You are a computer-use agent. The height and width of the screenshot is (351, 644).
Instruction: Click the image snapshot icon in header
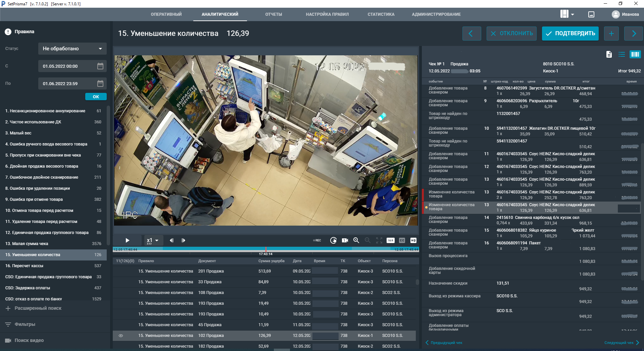[x=591, y=14]
